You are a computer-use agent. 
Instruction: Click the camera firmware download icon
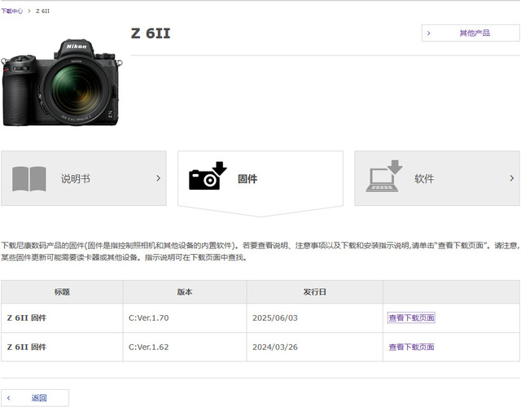(x=208, y=176)
